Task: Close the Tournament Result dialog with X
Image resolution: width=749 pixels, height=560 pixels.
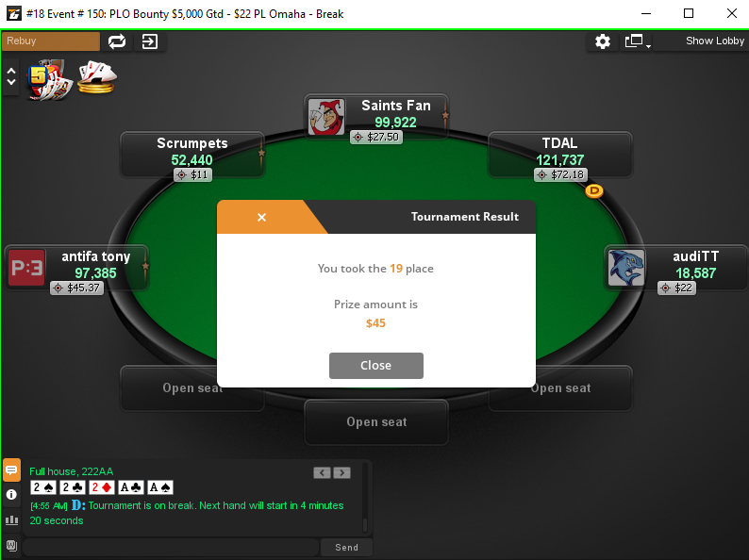Action: point(261,217)
